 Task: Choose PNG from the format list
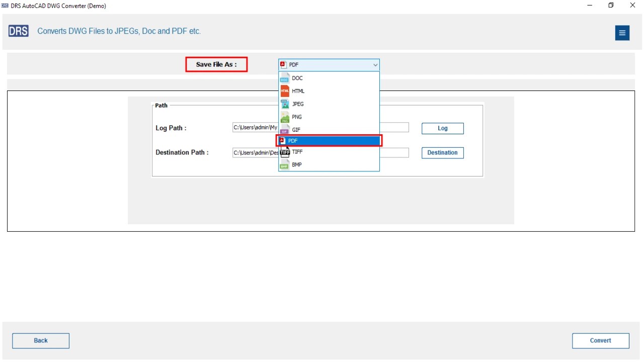pos(329,117)
